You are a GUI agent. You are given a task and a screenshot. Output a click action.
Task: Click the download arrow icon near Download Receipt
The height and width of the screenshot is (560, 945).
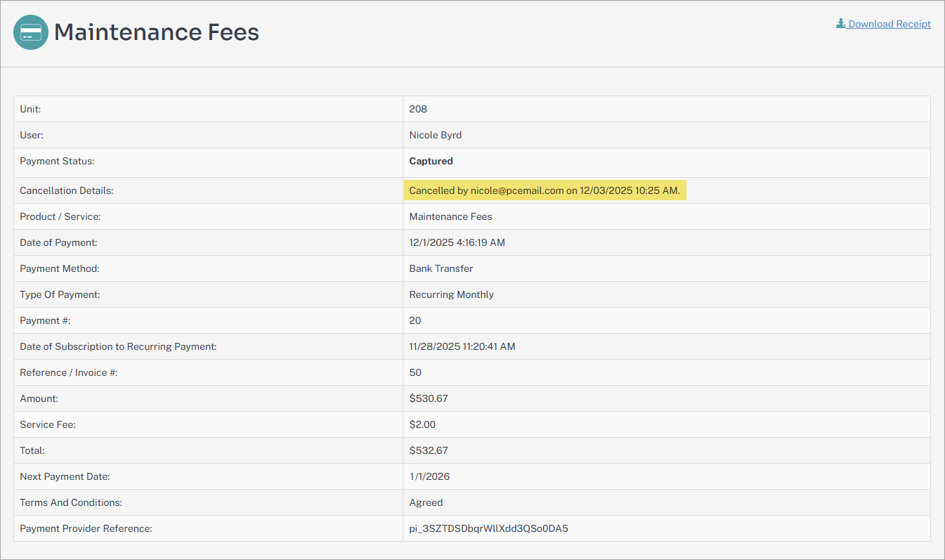840,24
